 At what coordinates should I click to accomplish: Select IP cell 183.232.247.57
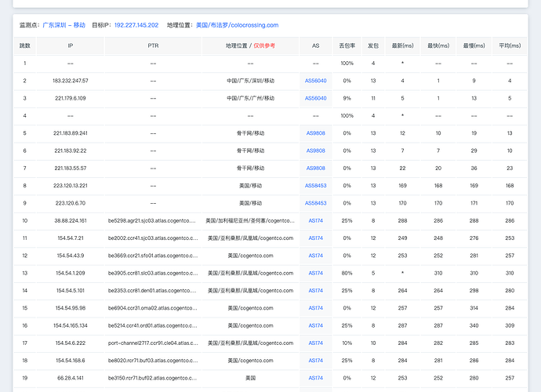pyautogui.click(x=71, y=81)
